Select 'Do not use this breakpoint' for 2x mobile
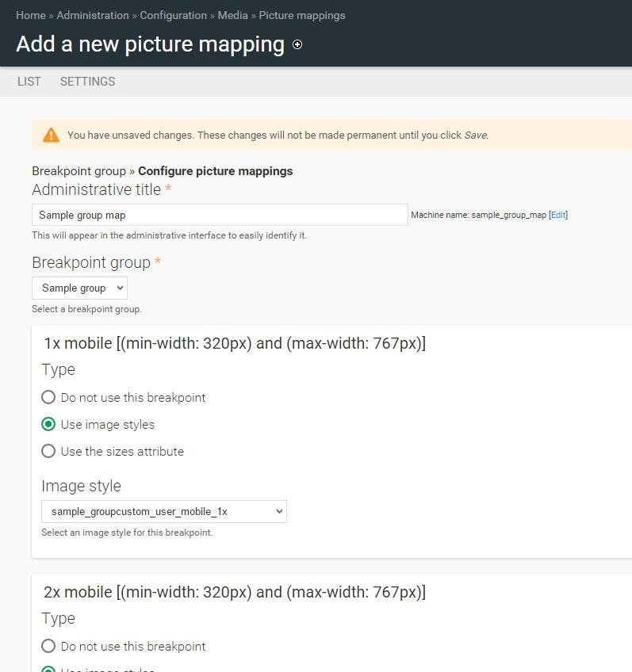Viewport: 632px width, 672px height. pos(48,647)
